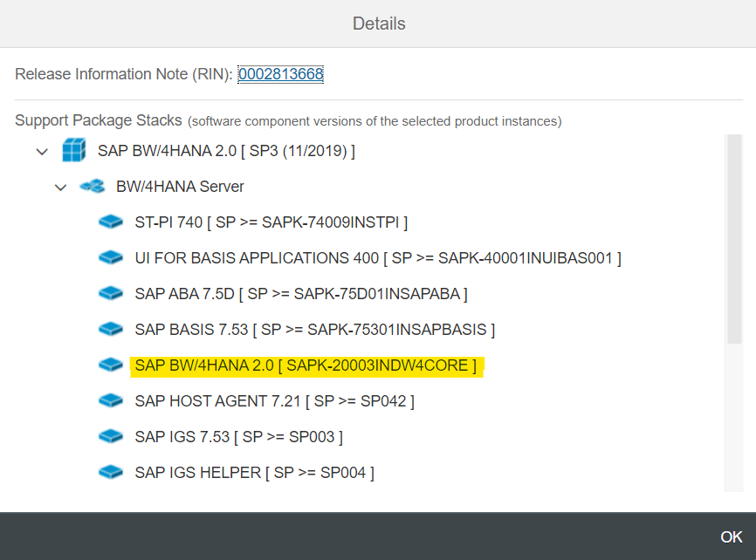Open the Release Information Note 0002813668 link
Screen dimensions: 756x560
(x=280, y=74)
